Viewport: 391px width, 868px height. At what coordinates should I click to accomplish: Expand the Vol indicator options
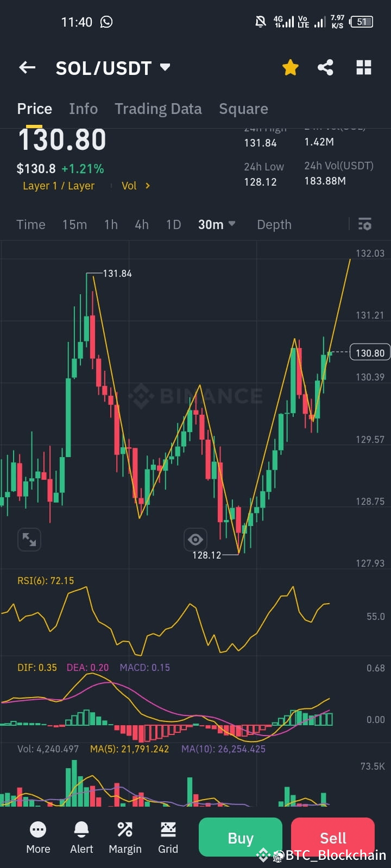pos(136,186)
